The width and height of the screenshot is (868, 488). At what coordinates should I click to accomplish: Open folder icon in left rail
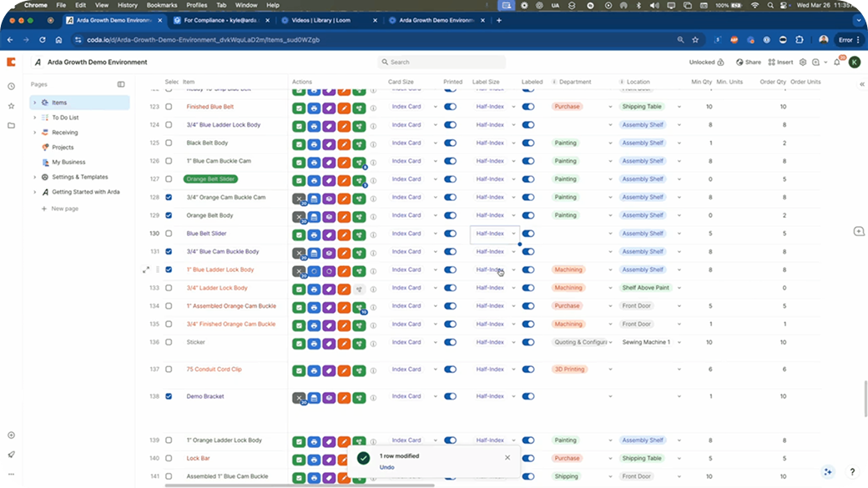click(11, 126)
